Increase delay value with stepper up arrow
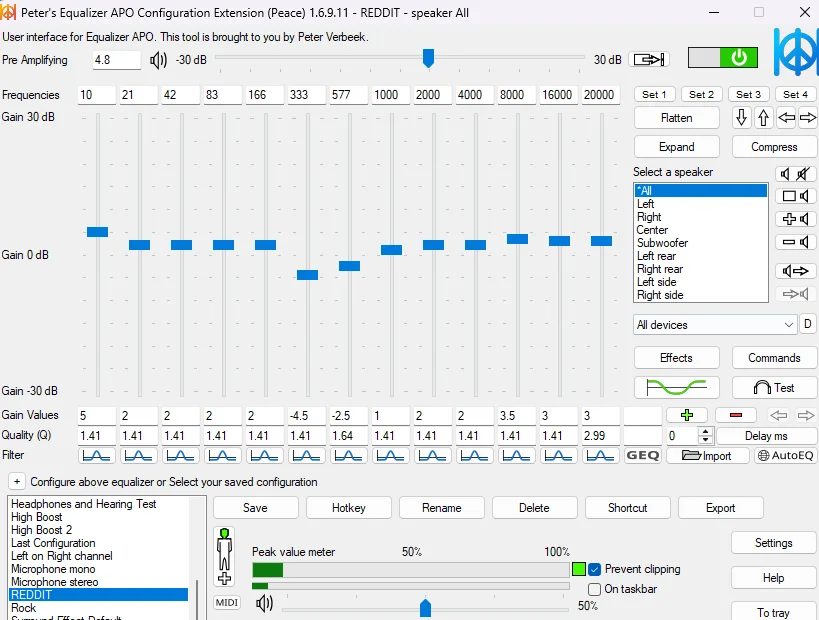819x620 pixels. tap(706, 431)
